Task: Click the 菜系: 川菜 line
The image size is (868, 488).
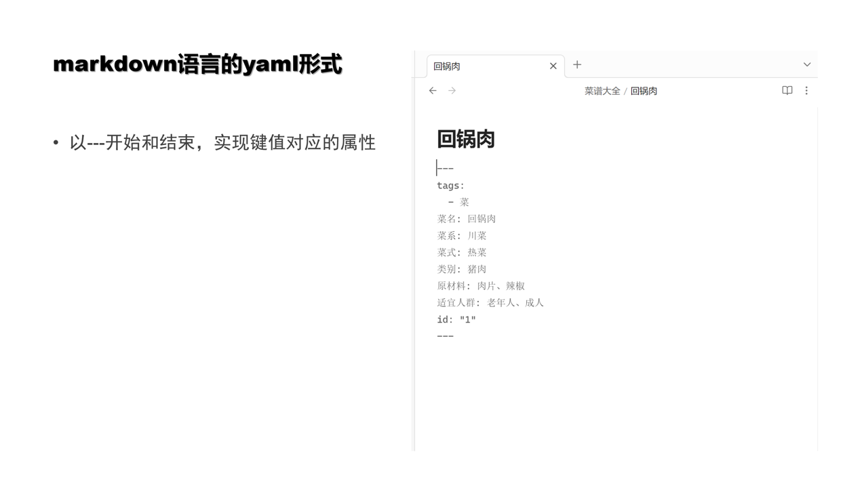Action: (x=462, y=236)
